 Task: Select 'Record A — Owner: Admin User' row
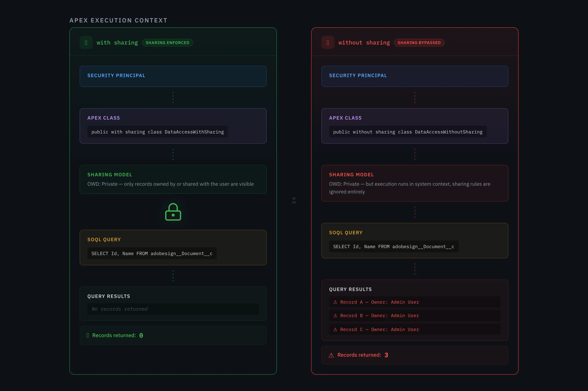point(415,302)
